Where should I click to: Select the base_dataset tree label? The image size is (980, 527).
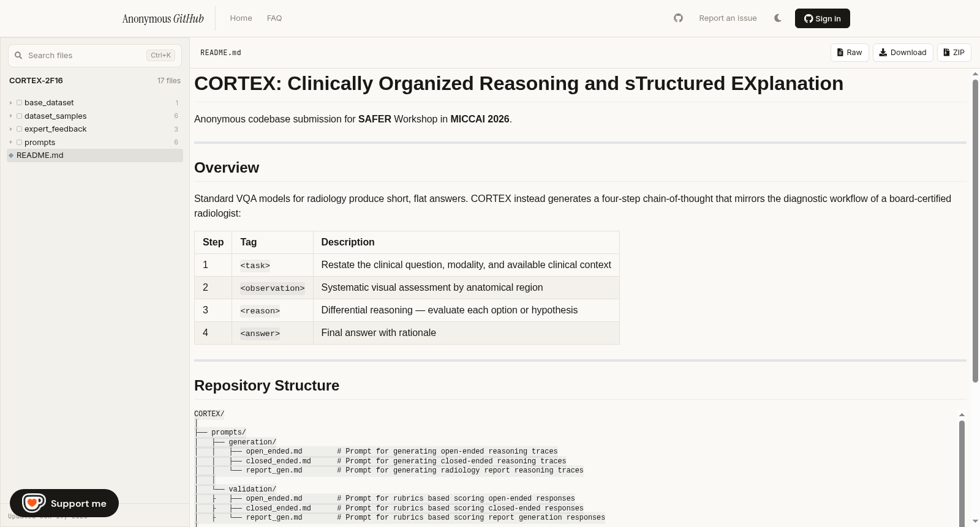point(49,103)
